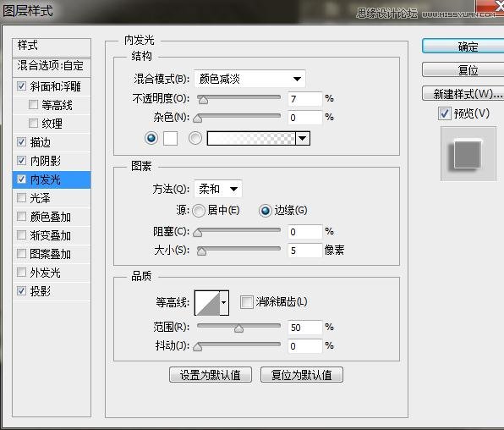Enable the 消除锯齿(L) checkbox
The image size is (504, 430).
(247, 302)
